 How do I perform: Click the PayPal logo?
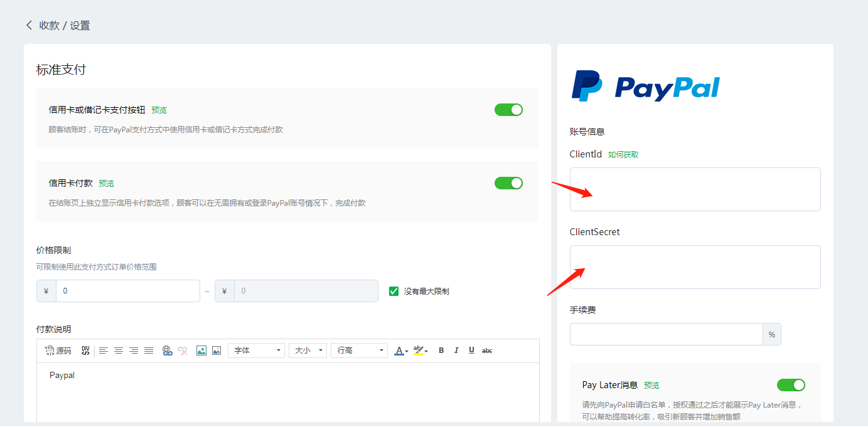(x=645, y=87)
